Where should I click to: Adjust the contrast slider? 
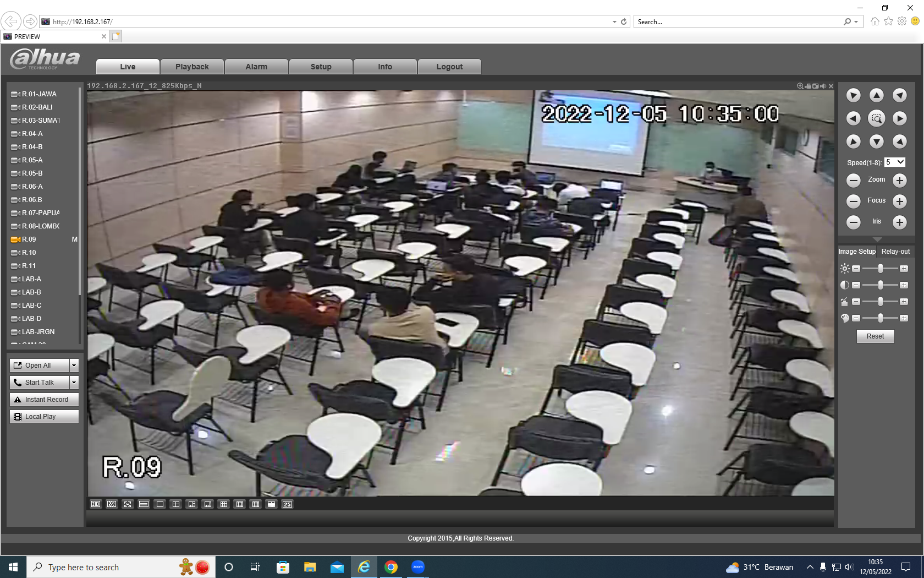(880, 285)
